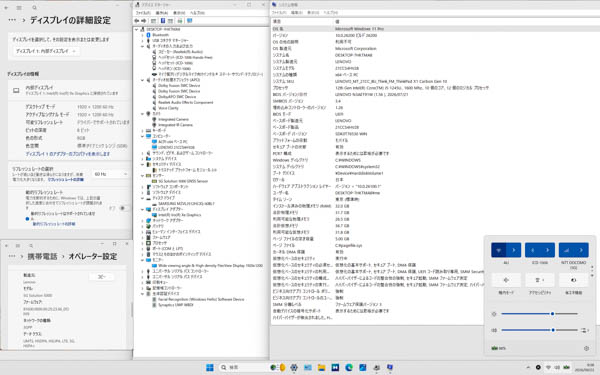Select Voice Clarity in Device Manager
This screenshot has height=375, width=600.
pos(168,108)
